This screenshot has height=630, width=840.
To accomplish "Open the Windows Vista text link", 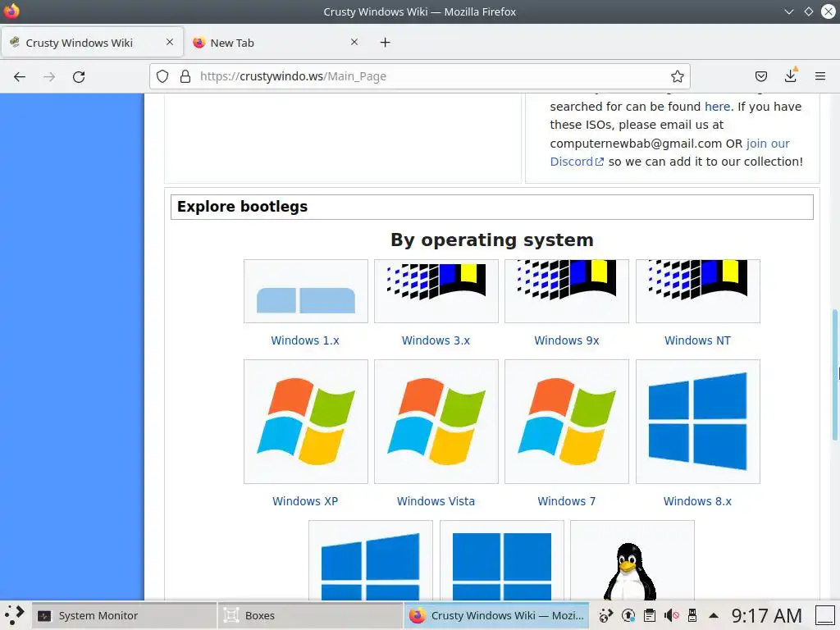I will 436,501.
